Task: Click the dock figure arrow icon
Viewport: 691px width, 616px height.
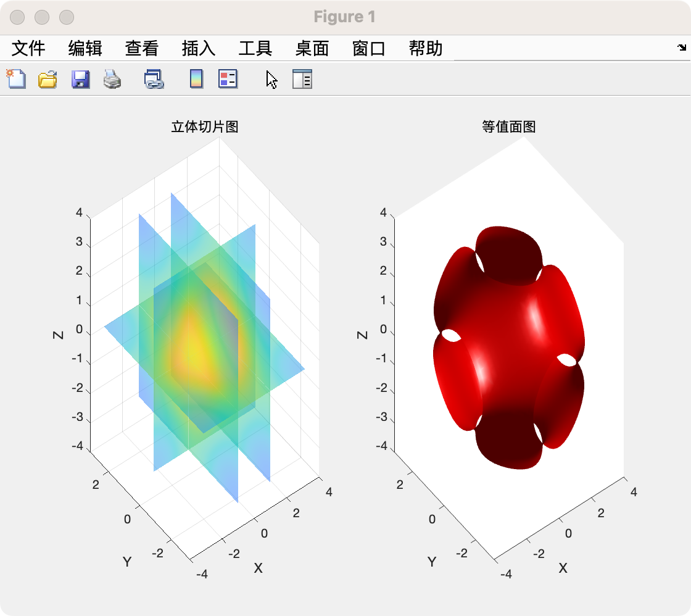Action: point(682,47)
